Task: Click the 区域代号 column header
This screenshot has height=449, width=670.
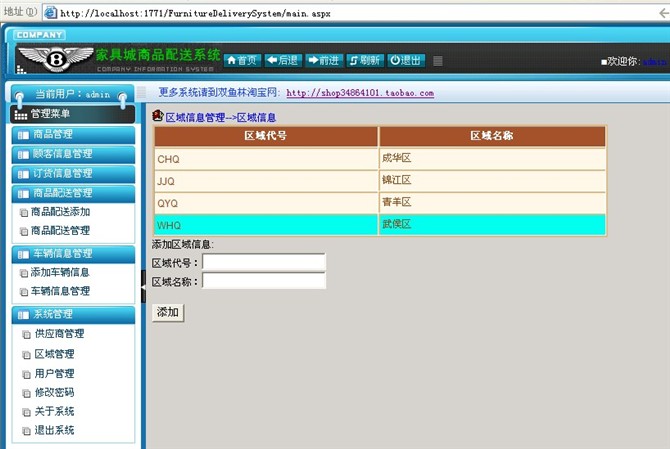Action: coord(266,136)
